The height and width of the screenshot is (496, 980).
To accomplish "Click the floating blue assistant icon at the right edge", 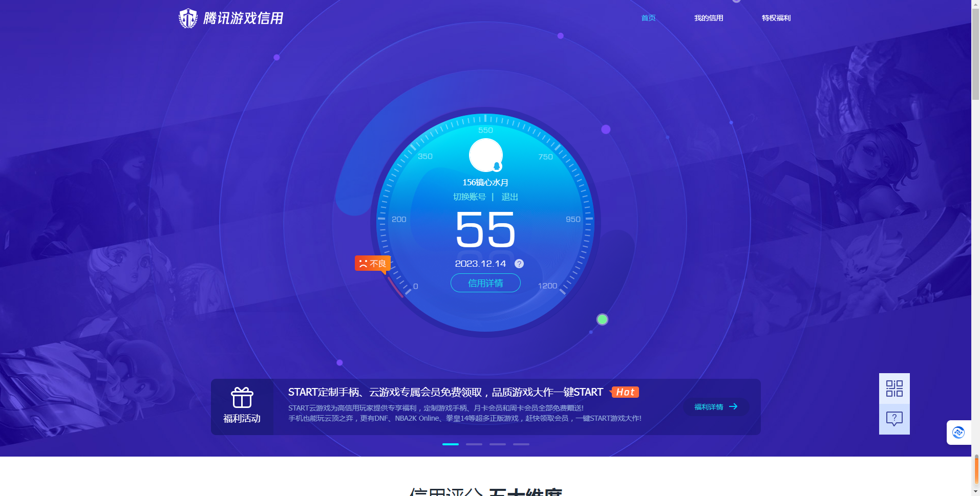I will (958, 433).
